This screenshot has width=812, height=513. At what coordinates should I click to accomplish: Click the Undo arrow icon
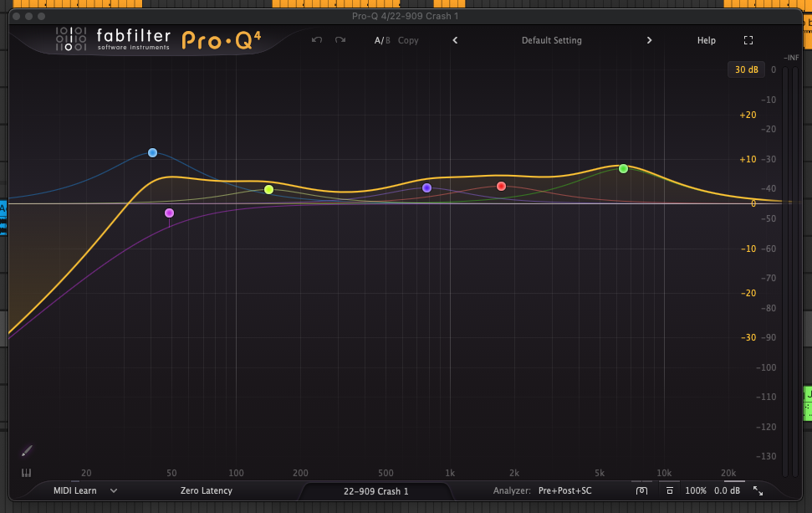point(317,40)
